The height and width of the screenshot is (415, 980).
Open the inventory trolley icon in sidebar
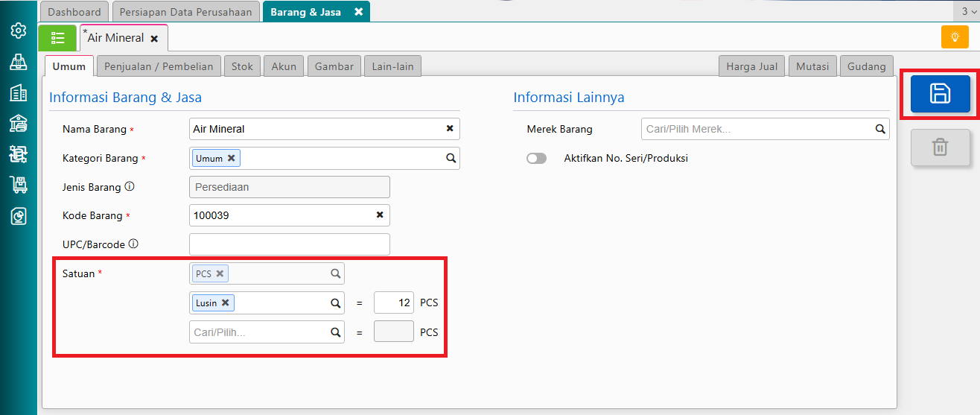[x=19, y=185]
